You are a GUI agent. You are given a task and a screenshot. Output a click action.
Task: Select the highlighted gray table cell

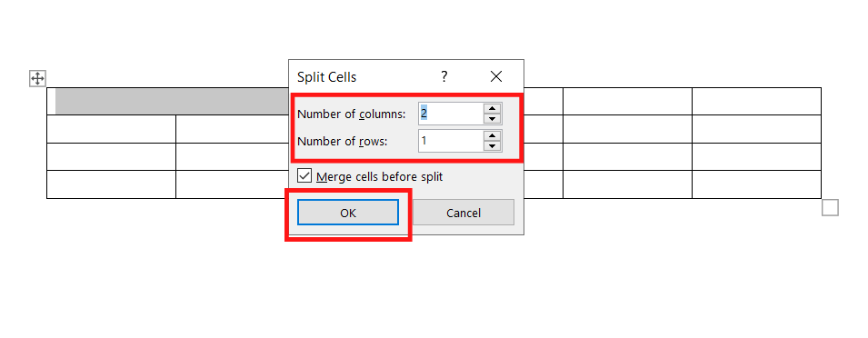click(x=172, y=101)
